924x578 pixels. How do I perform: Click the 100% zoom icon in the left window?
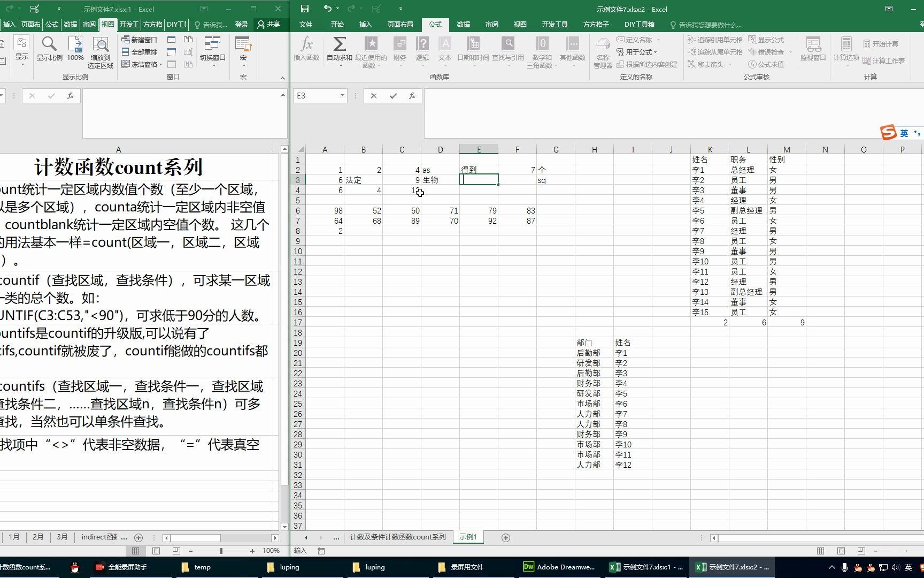pos(75,44)
